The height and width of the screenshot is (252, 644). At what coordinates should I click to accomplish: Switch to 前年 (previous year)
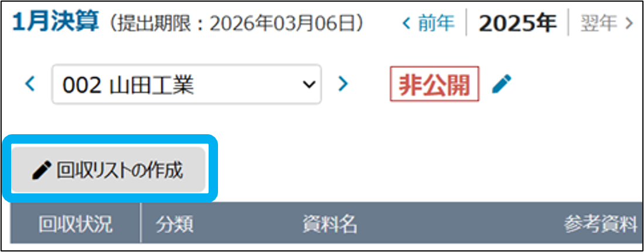(x=428, y=23)
